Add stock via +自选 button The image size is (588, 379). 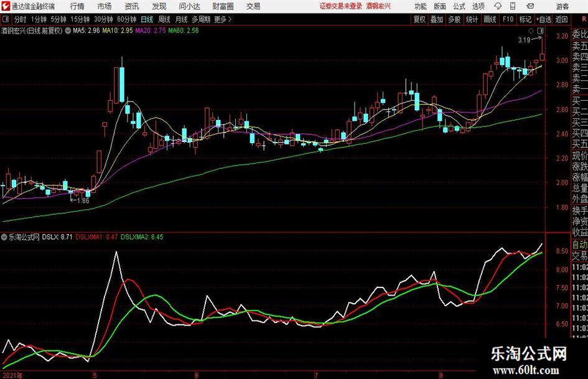[x=543, y=19]
